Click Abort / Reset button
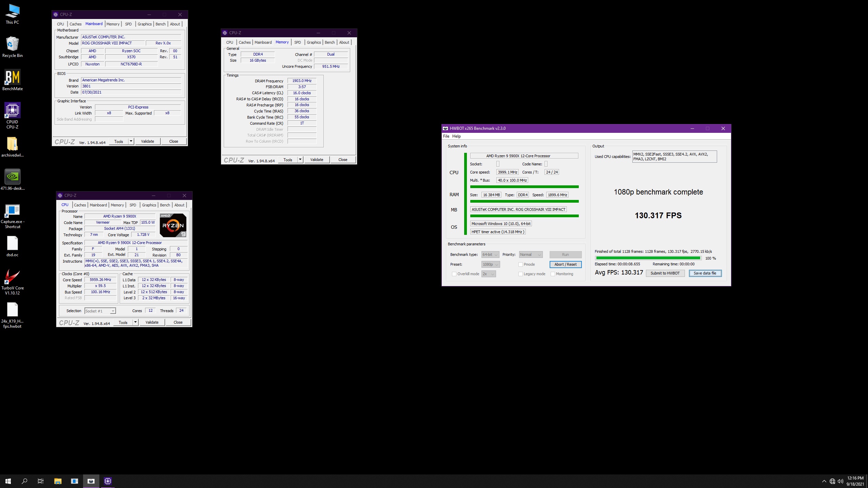 coord(565,264)
